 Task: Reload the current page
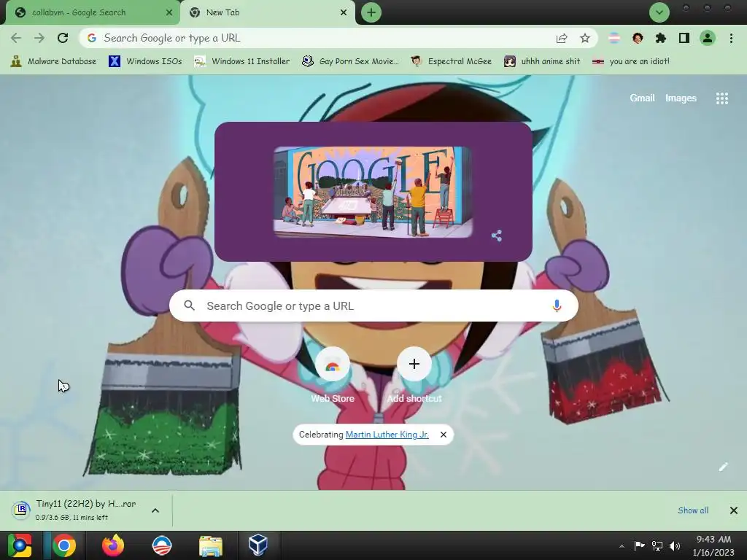(63, 38)
